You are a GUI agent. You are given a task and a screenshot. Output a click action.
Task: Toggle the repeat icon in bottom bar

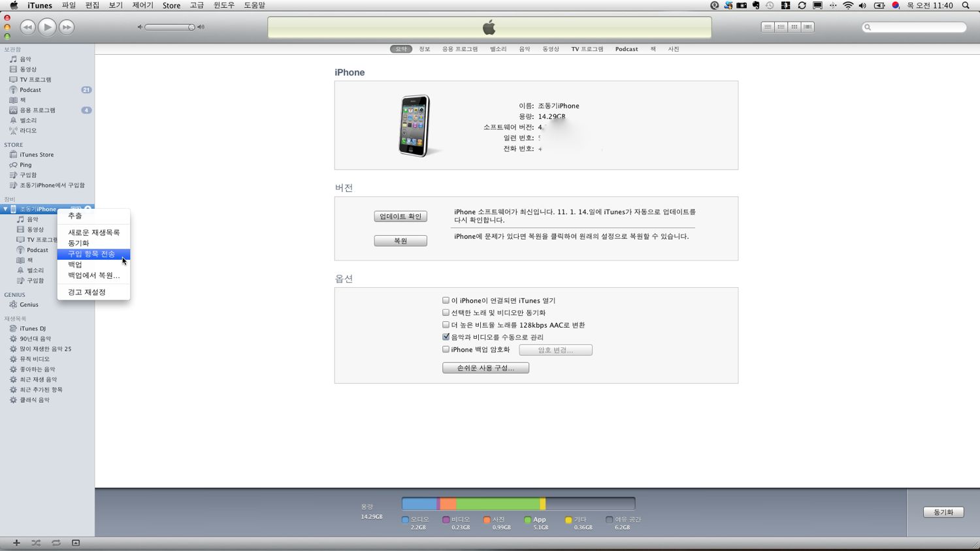(56, 543)
